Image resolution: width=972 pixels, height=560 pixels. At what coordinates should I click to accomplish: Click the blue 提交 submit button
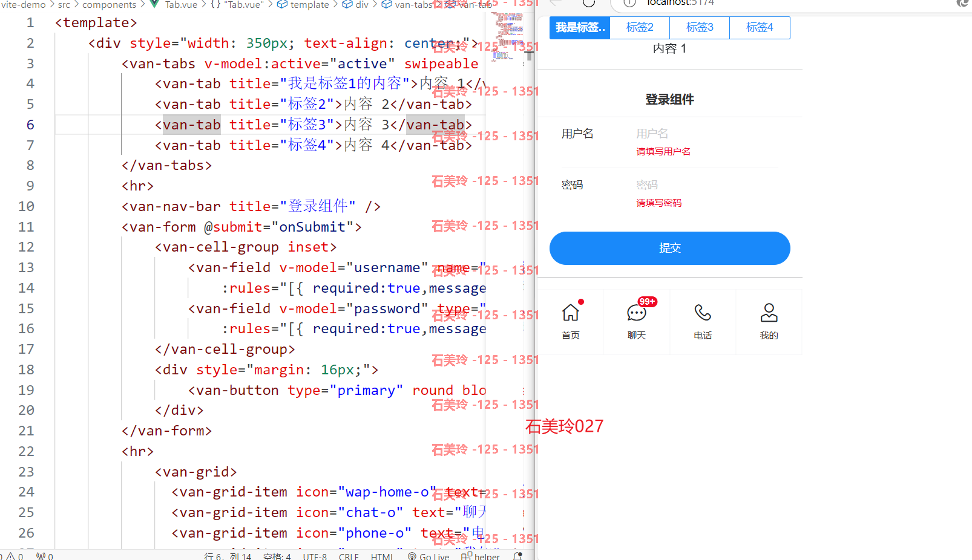[x=669, y=248]
